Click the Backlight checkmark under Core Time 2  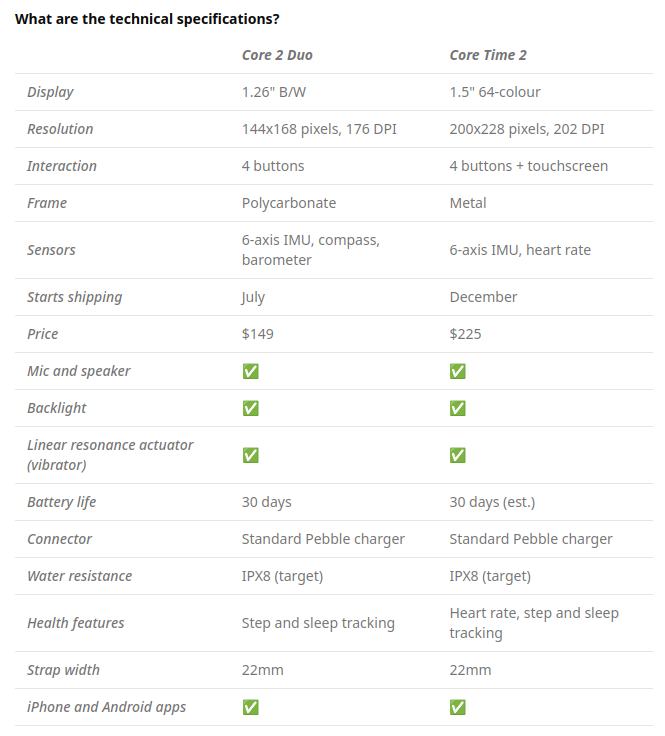(458, 408)
